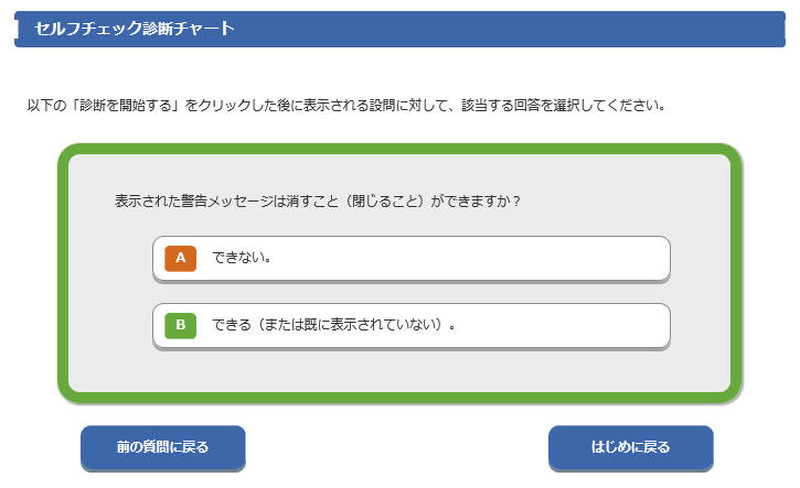
Task: Click the「セルフチェック診断チャート」header title
Action: [134, 29]
